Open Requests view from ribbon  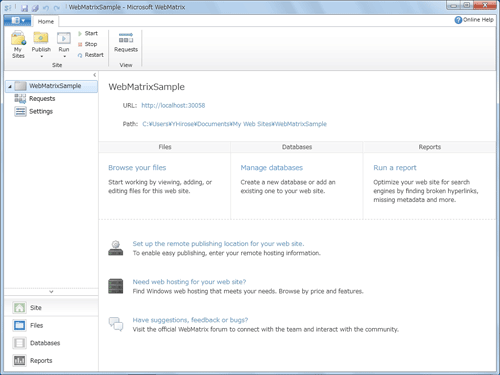pyautogui.click(x=126, y=42)
